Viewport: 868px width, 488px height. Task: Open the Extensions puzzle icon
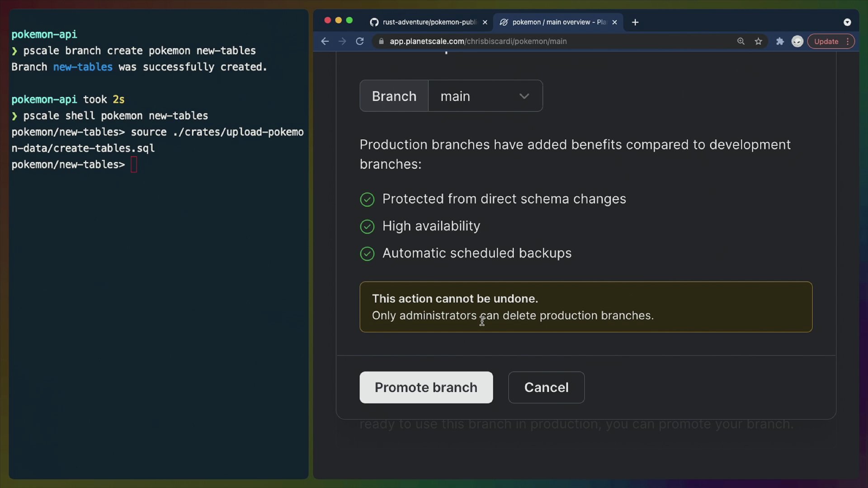pos(780,41)
